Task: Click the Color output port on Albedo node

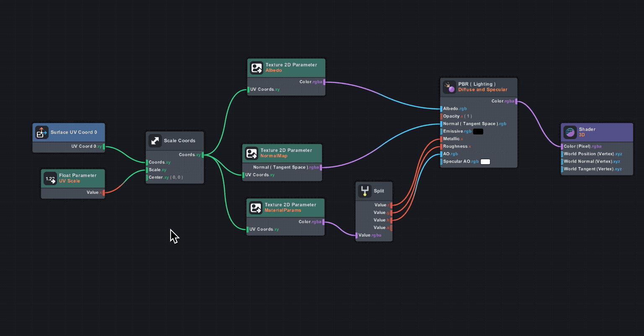Action: click(324, 82)
